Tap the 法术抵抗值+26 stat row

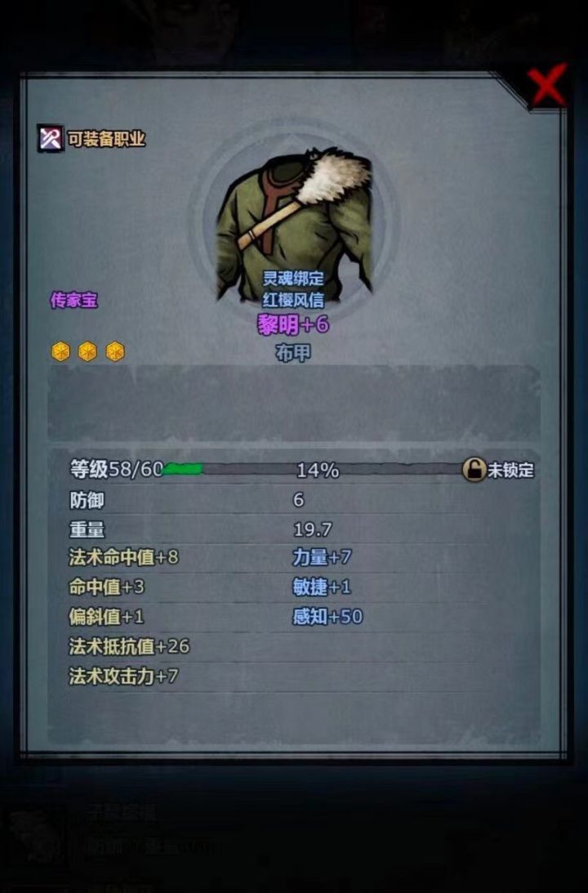294,646
